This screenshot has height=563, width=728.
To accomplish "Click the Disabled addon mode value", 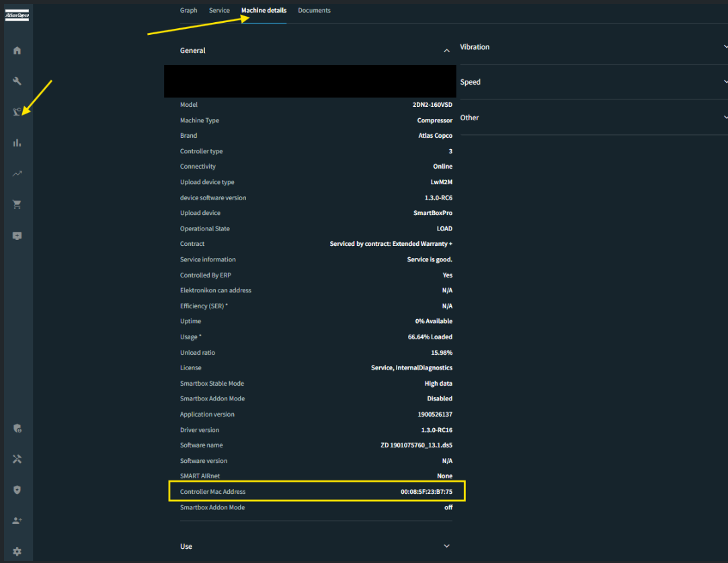I will (440, 398).
